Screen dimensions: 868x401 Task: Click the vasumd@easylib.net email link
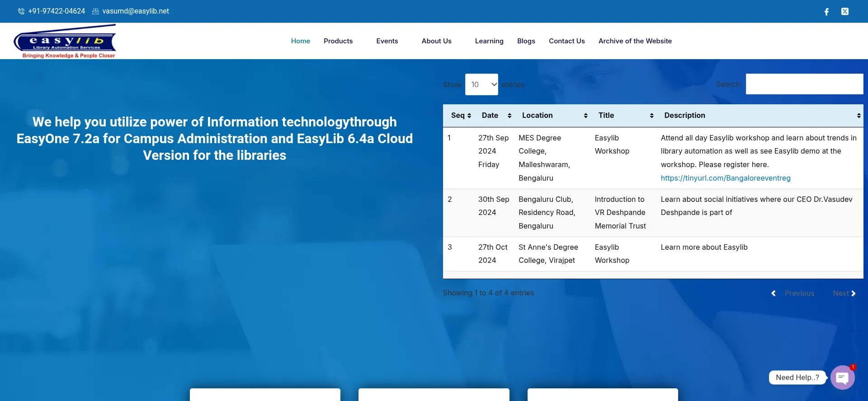tap(136, 11)
